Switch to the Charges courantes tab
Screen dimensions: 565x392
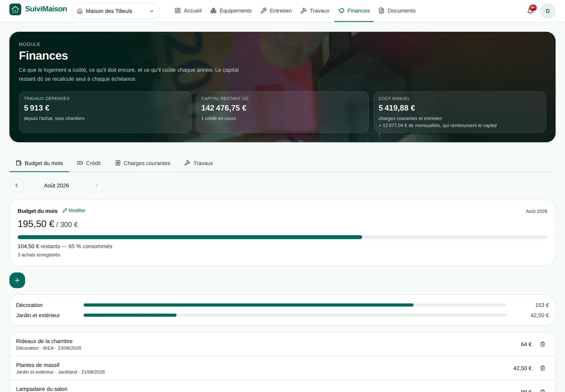tap(143, 163)
